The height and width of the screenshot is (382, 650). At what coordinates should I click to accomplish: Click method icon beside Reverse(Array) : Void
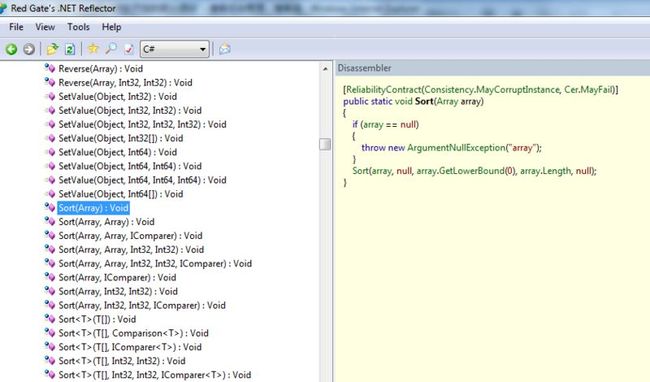[50, 69]
